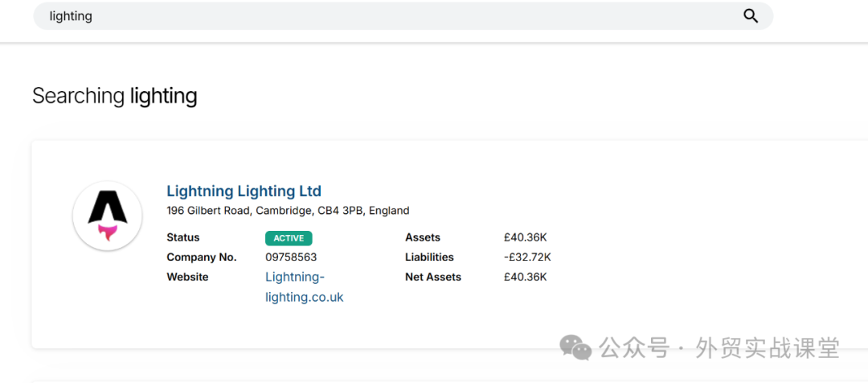Click the Net Assets value £40.36K
The height and width of the screenshot is (383, 868).
pos(525,277)
